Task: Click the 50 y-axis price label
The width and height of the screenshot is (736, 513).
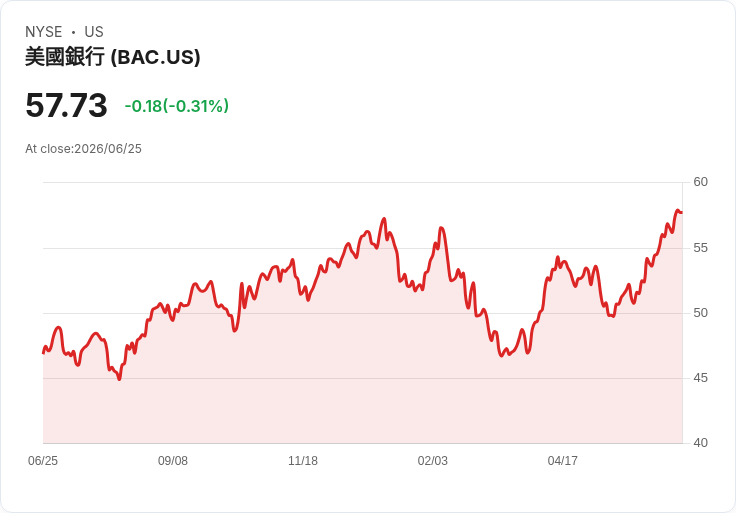Action: point(700,313)
